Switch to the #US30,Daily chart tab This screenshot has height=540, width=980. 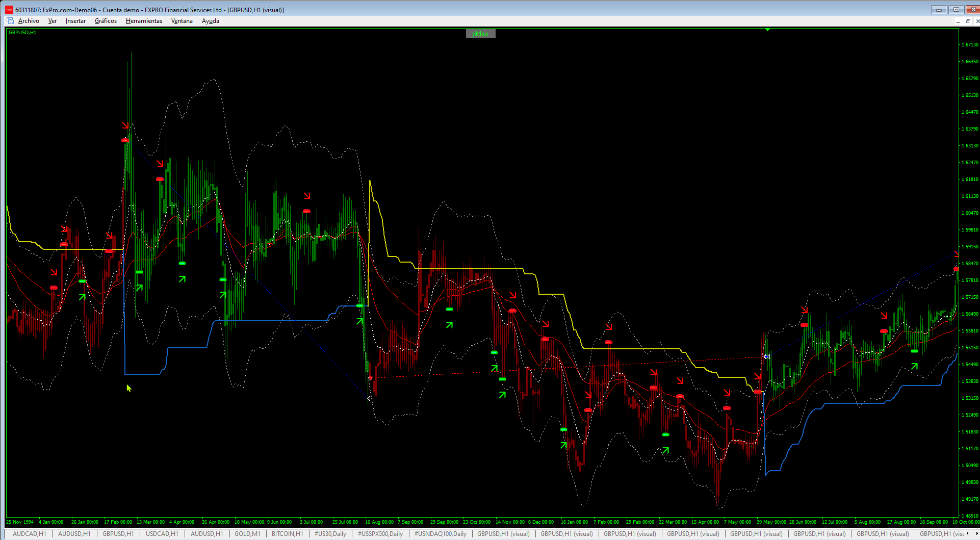pos(330,534)
